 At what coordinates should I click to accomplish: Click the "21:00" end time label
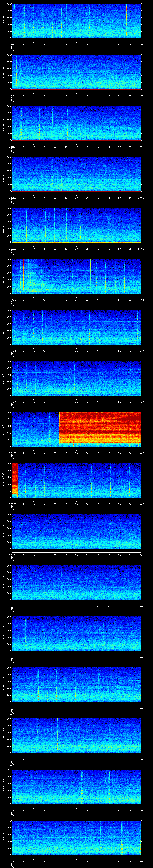[141, 249]
